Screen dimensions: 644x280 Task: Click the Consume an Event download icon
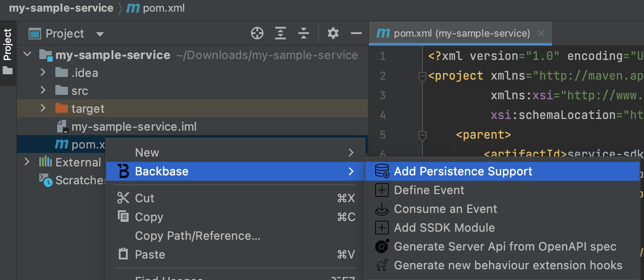[382, 209]
